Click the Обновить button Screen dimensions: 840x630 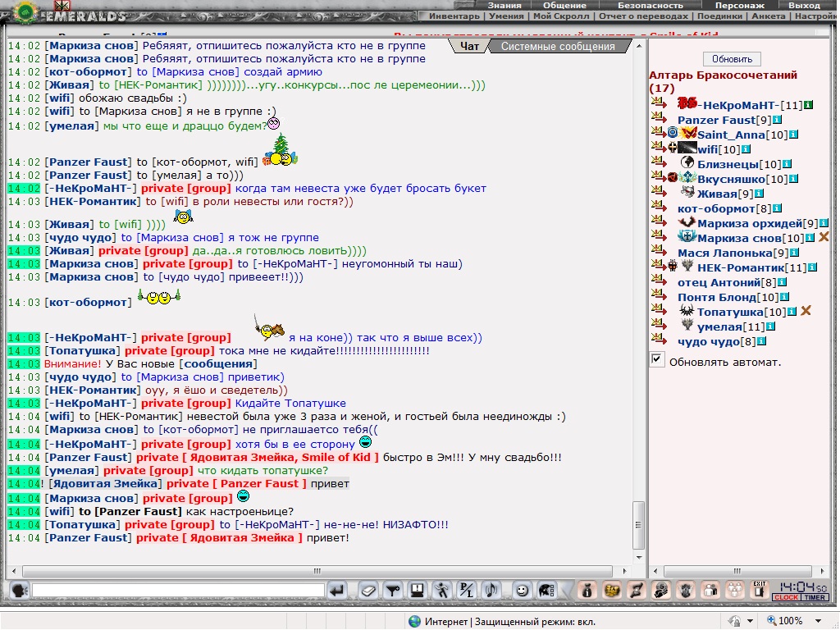coord(732,59)
